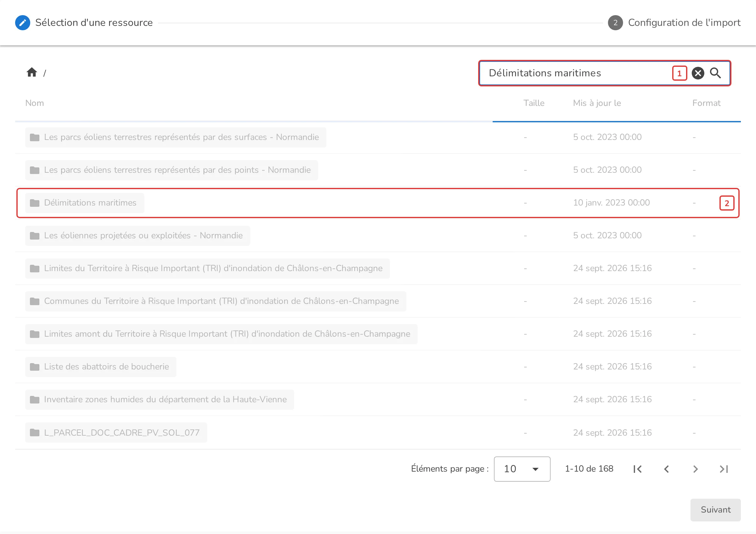Open folder Les parcs éoliens par des points
Screen dimensions: 756x534
(x=172, y=170)
